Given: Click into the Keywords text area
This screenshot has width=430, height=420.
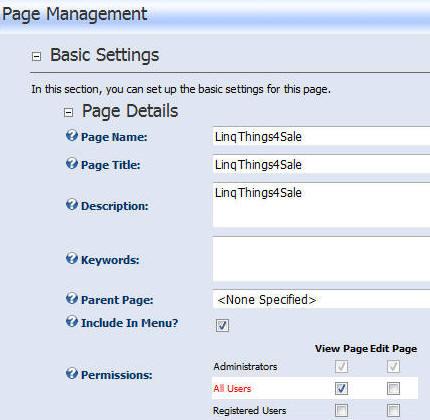Looking at the screenshot, I should pyautogui.click(x=321, y=259).
